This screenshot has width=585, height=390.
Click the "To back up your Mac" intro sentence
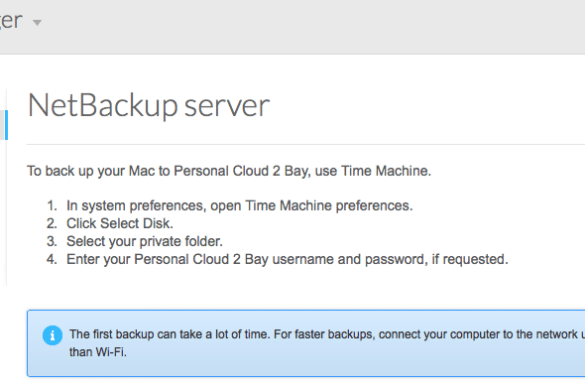click(229, 171)
